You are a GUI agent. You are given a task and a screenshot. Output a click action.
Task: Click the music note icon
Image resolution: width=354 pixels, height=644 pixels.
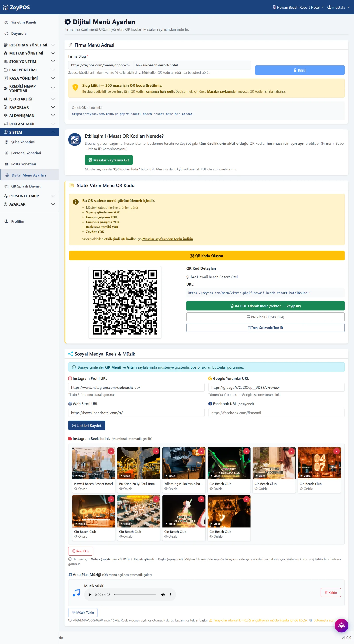click(76, 592)
